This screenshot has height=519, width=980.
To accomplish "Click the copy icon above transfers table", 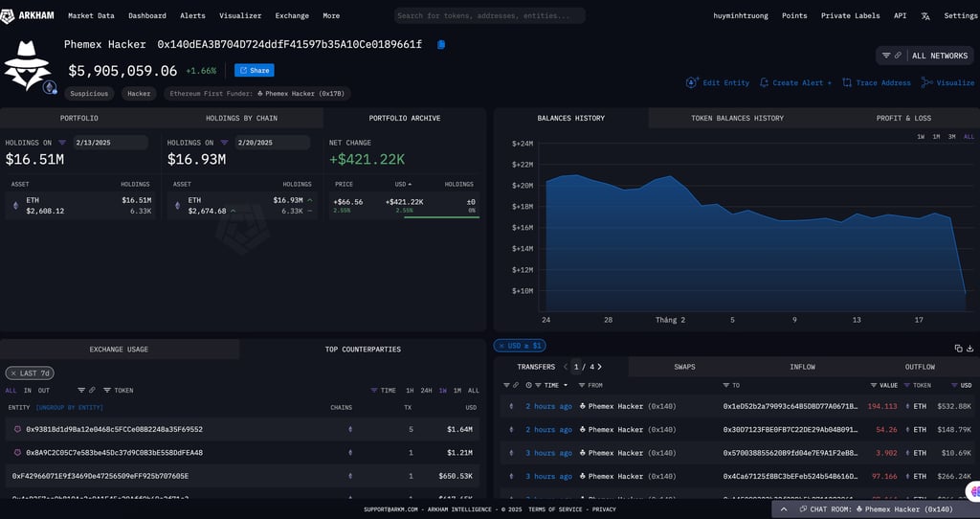I will pyautogui.click(x=958, y=349).
